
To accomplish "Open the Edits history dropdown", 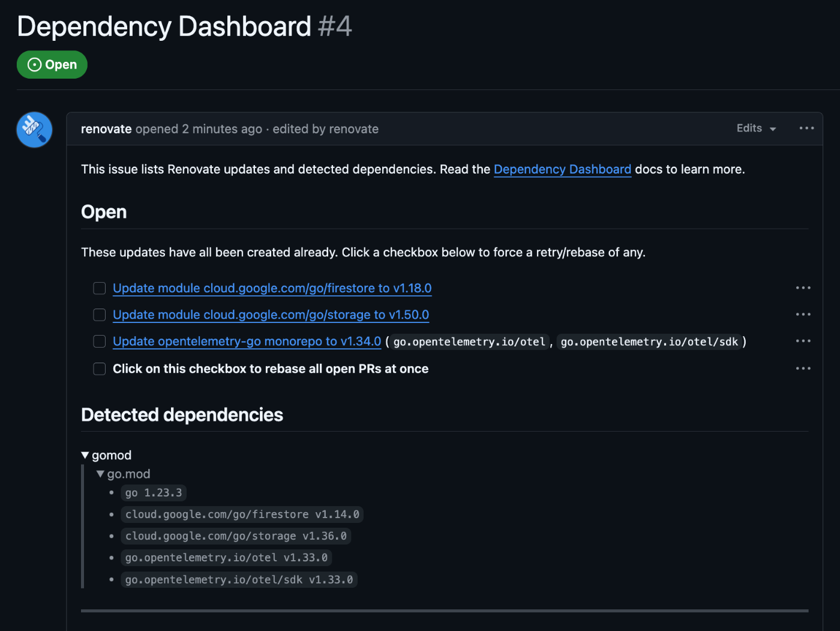I will point(756,128).
